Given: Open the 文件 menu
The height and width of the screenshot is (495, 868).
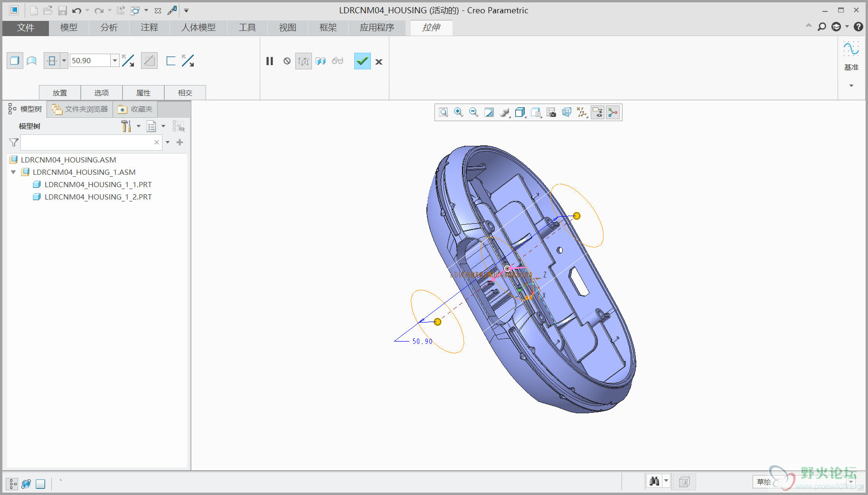Looking at the screenshot, I should (26, 28).
